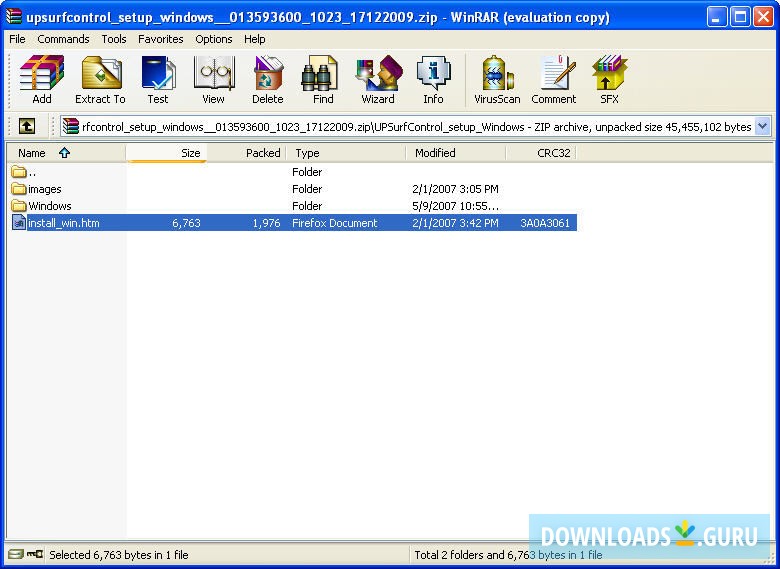This screenshot has height=569, width=780.
Task: Open the Favorites menu
Action: click(x=161, y=39)
